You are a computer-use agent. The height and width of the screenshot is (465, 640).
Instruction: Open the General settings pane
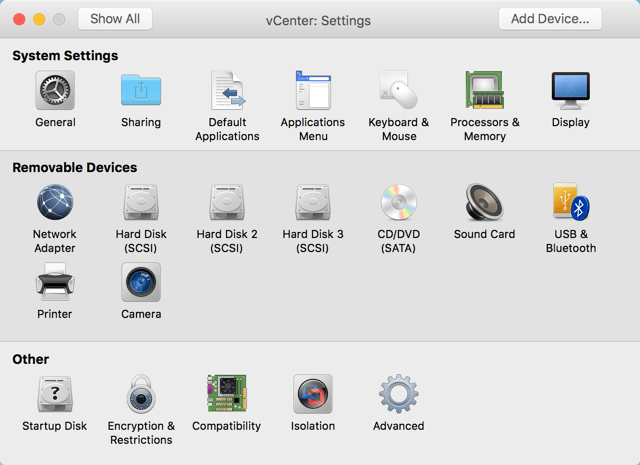[x=55, y=91]
